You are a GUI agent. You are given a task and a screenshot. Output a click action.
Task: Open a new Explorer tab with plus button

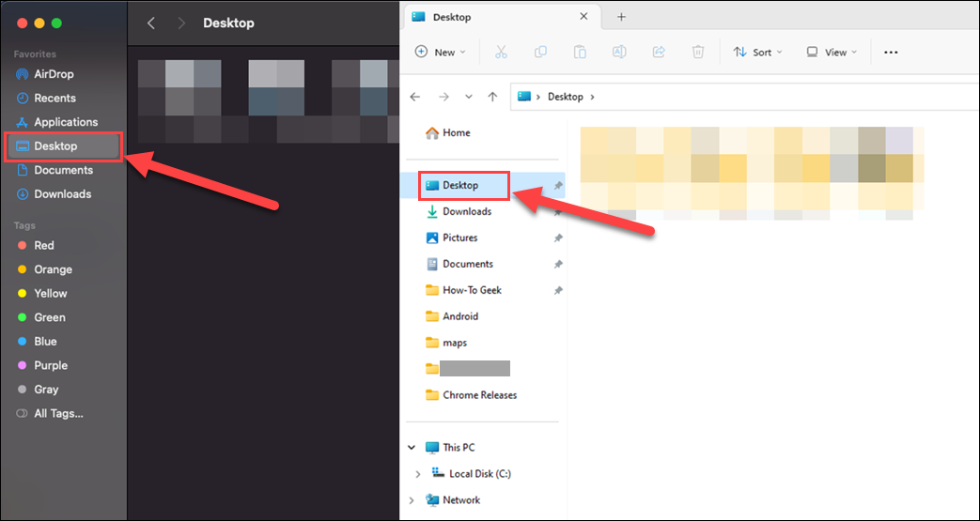click(621, 17)
